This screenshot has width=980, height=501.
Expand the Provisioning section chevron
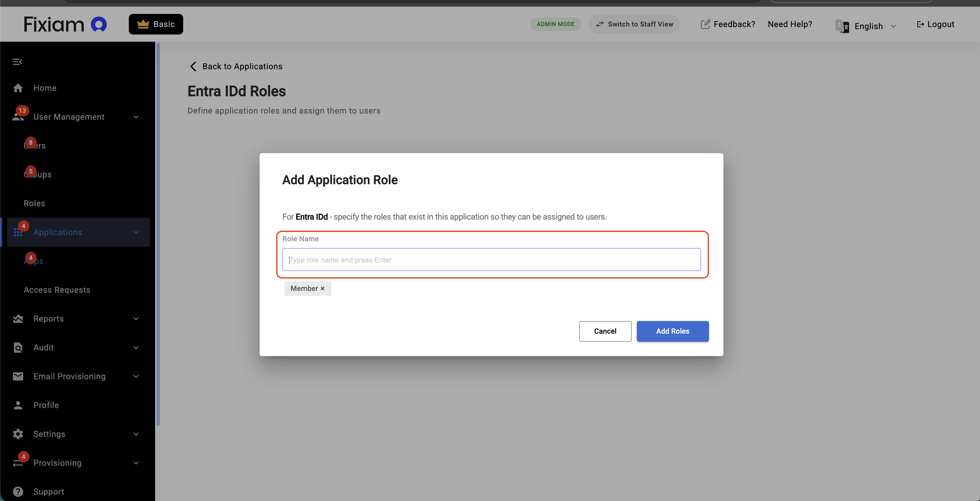click(x=136, y=463)
